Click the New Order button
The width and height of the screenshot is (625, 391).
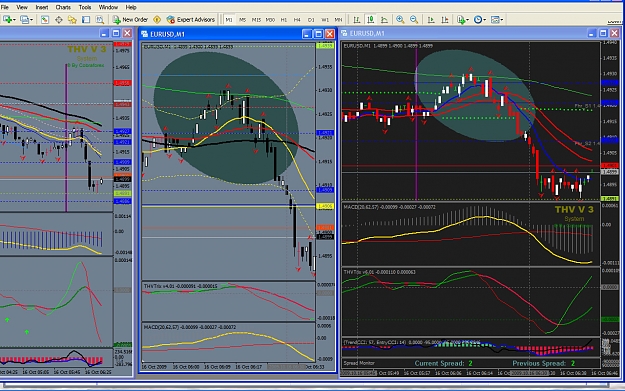(x=130, y=20)
